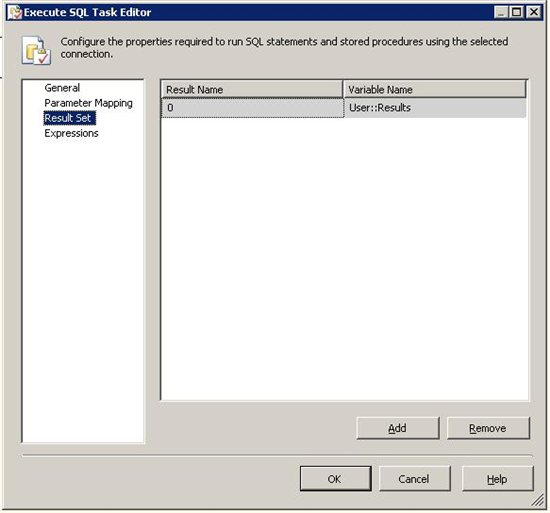The width and height of the screenshot is (550, 513).
Task: Click the Execute SQL Task Editor title icon
Action: click(15, 12)
